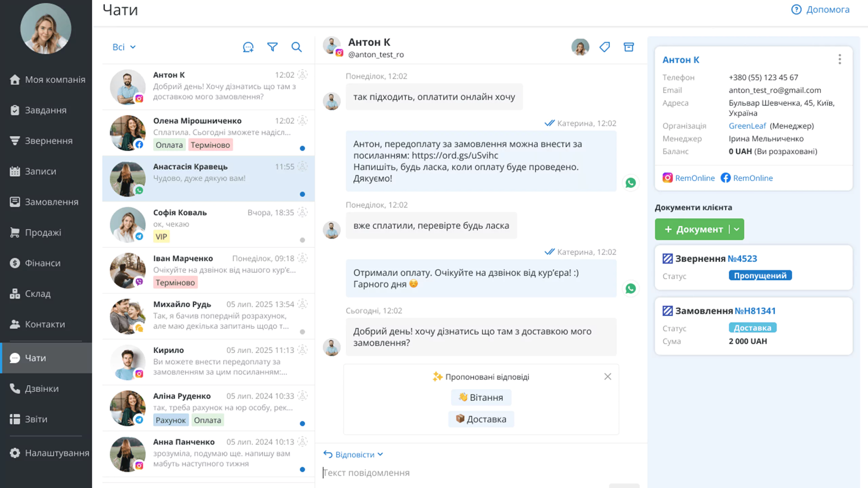The image size is (868, 488).
Task: Archive the chat with the box icon
Action: pos(629,47)
